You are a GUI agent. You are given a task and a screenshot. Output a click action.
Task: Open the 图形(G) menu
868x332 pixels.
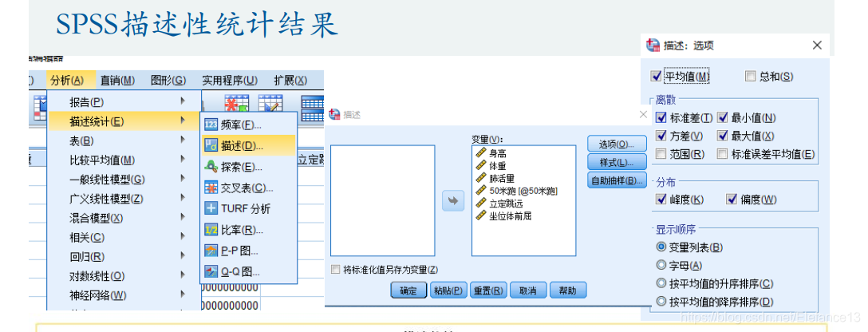168,81
